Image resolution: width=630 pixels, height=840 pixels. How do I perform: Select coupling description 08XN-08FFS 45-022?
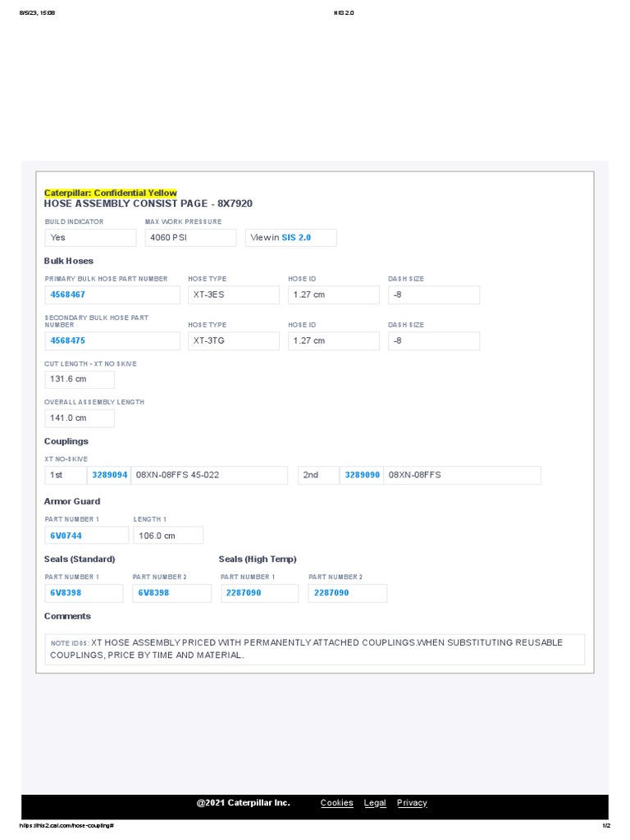point(209,475)
